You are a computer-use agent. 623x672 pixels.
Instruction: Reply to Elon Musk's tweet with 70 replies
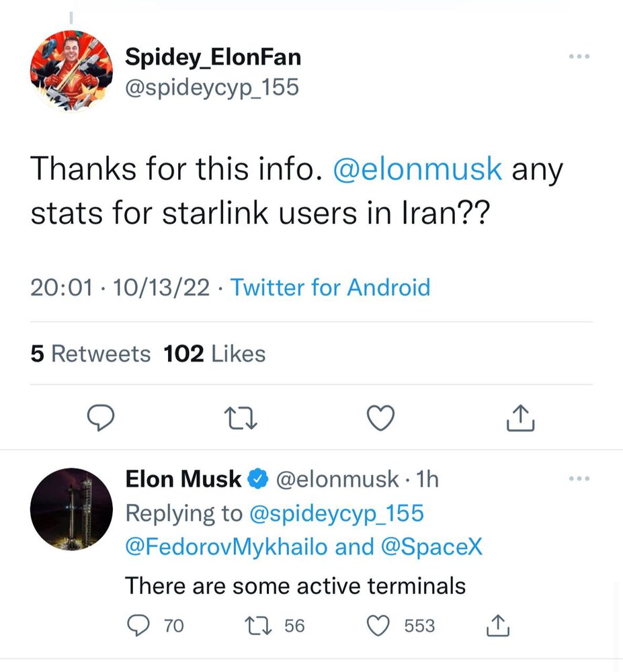pyautogui.click(x=138, y=626)
